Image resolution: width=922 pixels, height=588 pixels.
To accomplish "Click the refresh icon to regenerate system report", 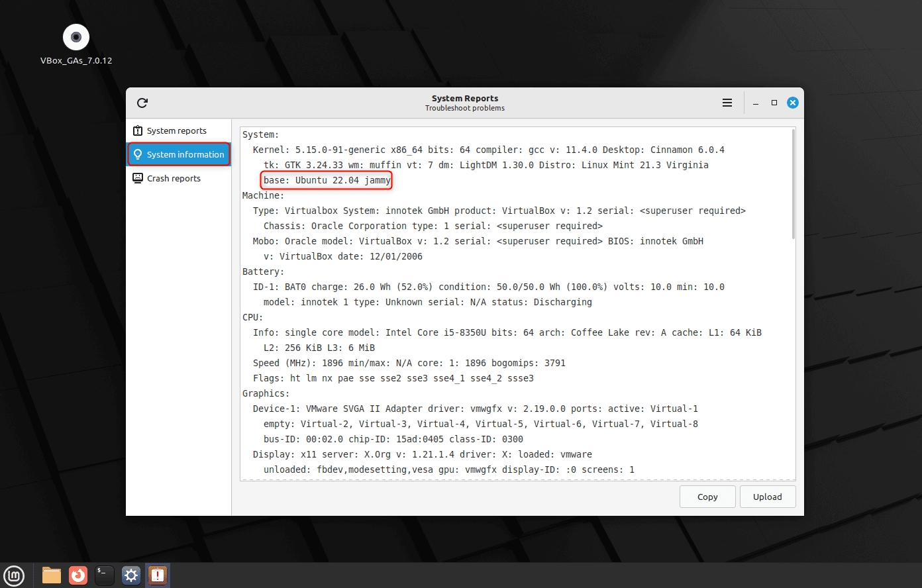I will (x=142, y=103).
